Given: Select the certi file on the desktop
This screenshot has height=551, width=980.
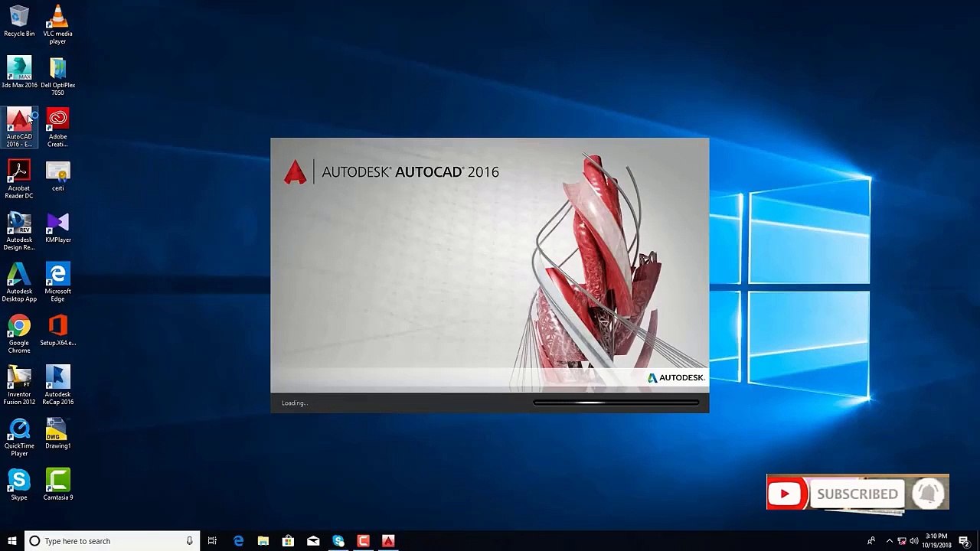Looking at the screenshot, I should (57, 176).
